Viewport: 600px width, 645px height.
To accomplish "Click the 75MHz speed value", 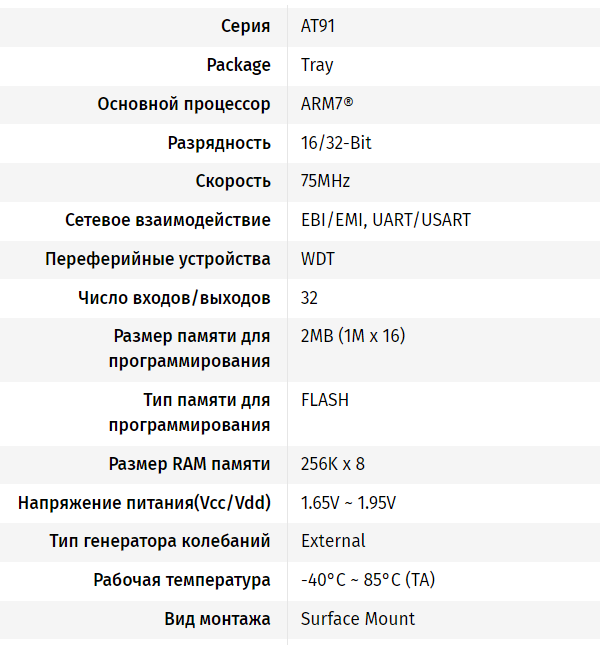I will click(x=325, y=181).
